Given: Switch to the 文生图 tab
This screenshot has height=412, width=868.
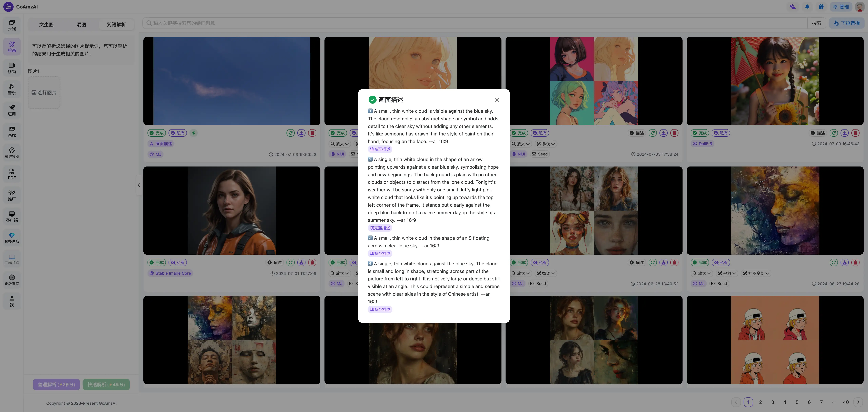Looking at the screenshot, I should pos(46,25).
